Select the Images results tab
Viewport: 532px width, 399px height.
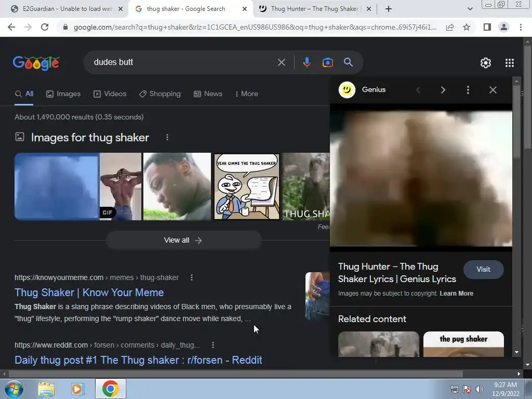[63, 94]
